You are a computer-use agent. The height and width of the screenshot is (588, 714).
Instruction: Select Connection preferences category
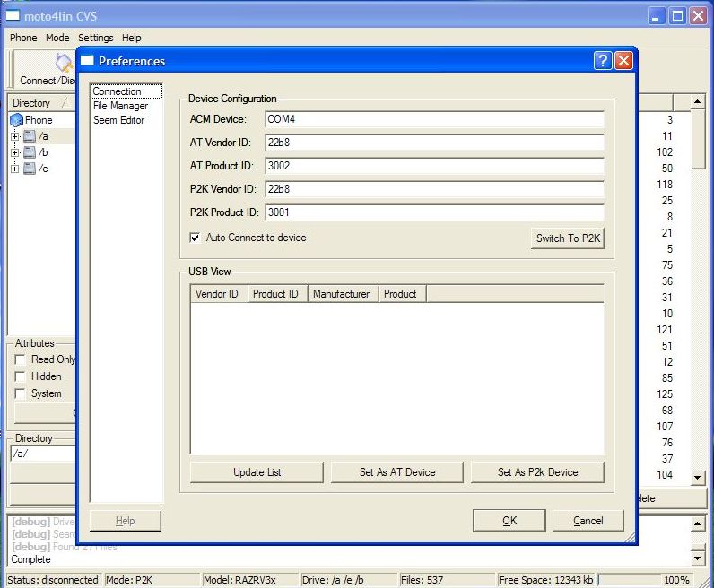point(126,91)
